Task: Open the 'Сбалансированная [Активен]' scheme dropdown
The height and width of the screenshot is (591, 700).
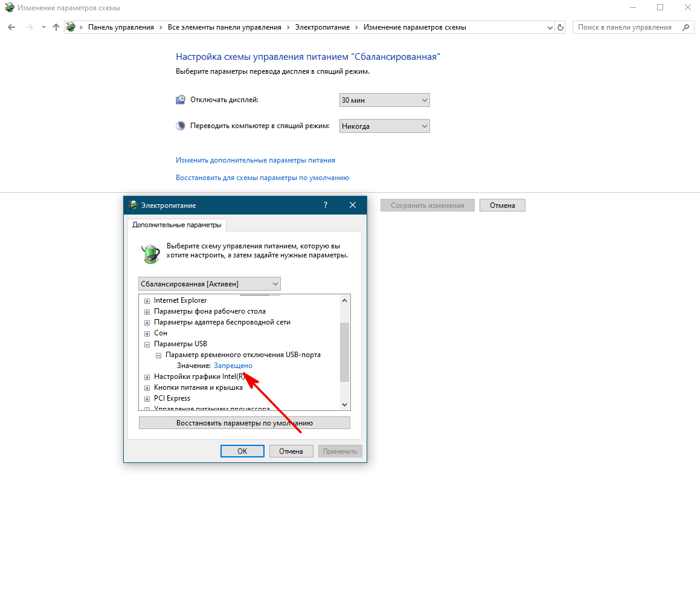Action: [x=209, y=283]
